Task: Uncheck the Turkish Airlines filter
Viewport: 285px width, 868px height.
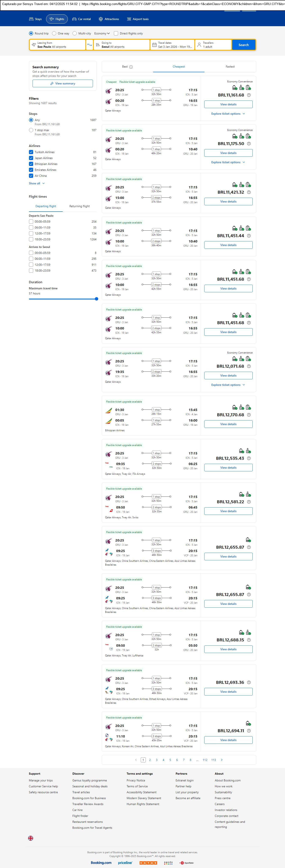Action: click(x=31, y=152)
